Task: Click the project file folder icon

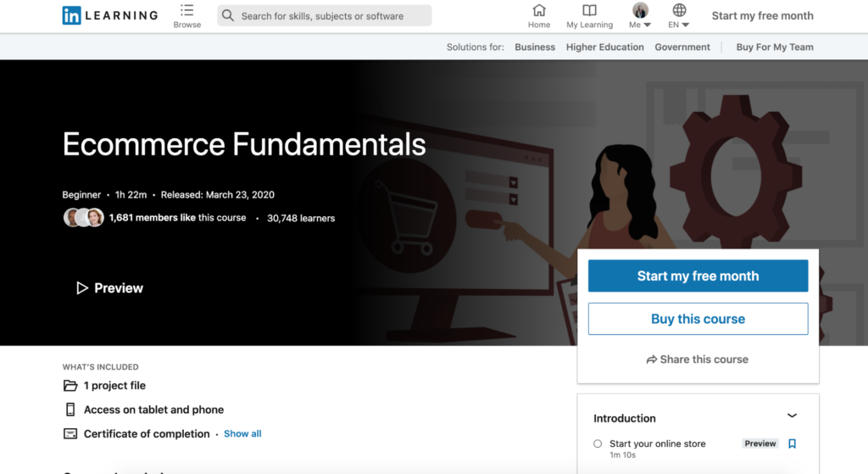Action: pyautogui.click(x=70, y=386)
